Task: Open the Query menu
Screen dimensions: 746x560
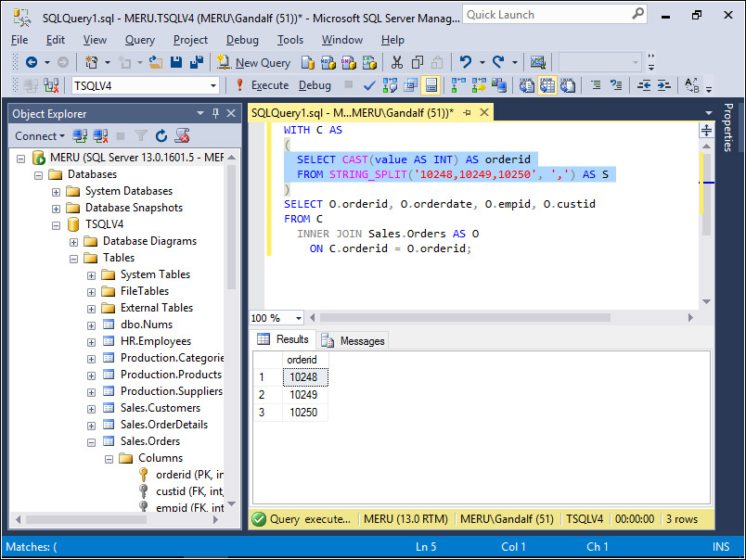Action: [x=140, y=40]
